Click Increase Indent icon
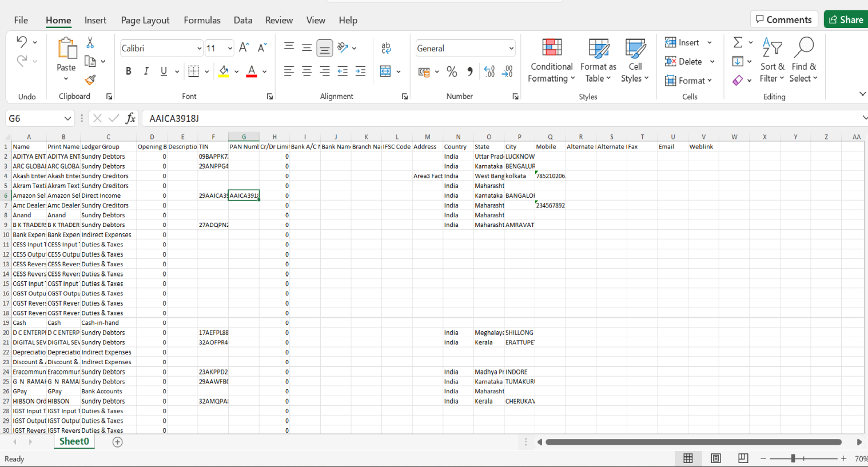Image resolution: width=868 pixels, height=467 pixels. (x=360, y=71)
